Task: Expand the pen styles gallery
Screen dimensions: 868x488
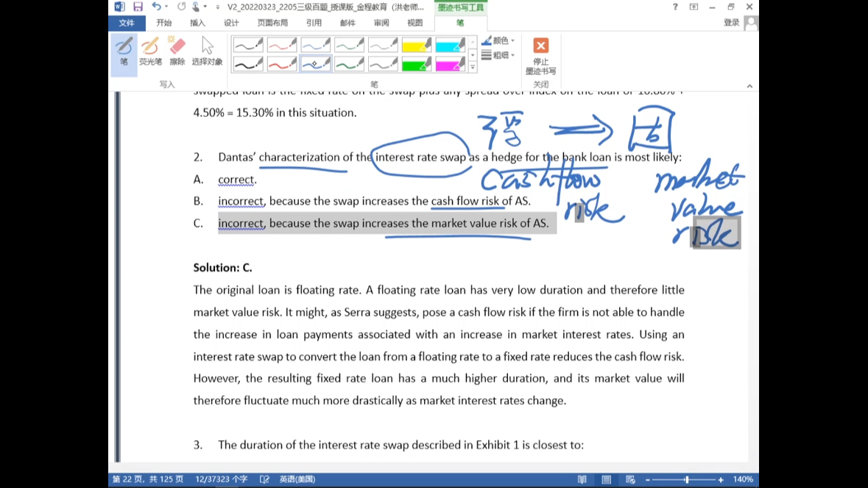Action: (473, 67)
